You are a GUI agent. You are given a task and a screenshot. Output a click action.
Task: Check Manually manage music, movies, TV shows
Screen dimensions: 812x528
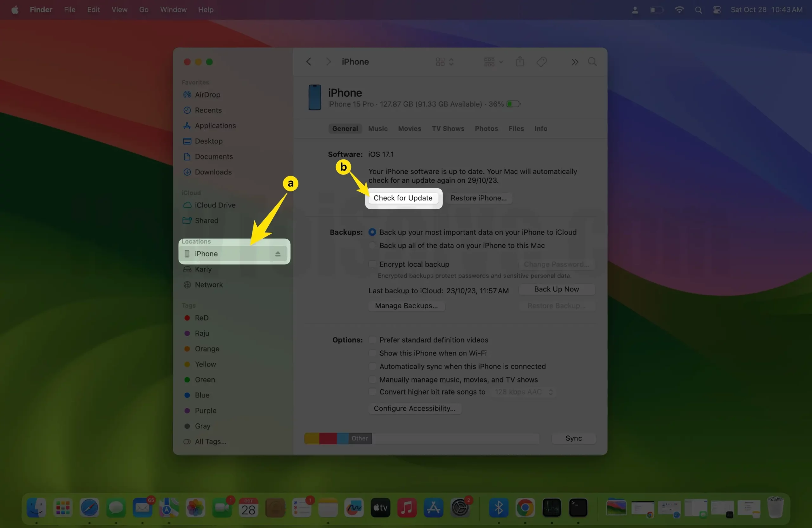[372, 380]
